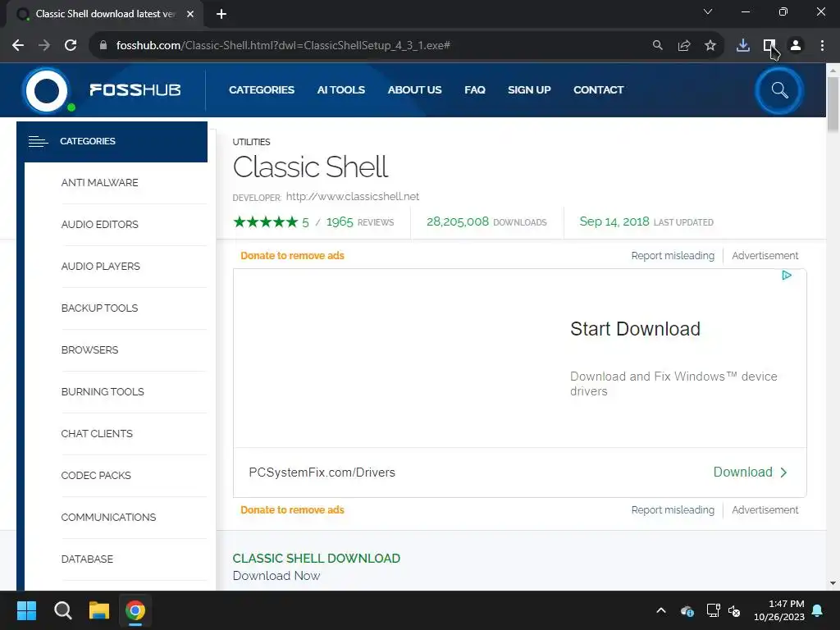Open FAQ navigation item
The image size is (840, 630).
475,90
